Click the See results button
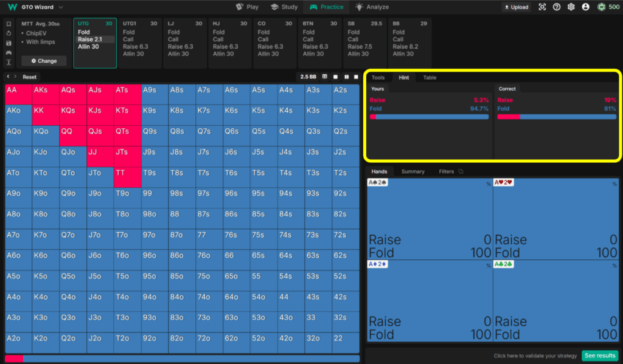 (x=599, y=355)
